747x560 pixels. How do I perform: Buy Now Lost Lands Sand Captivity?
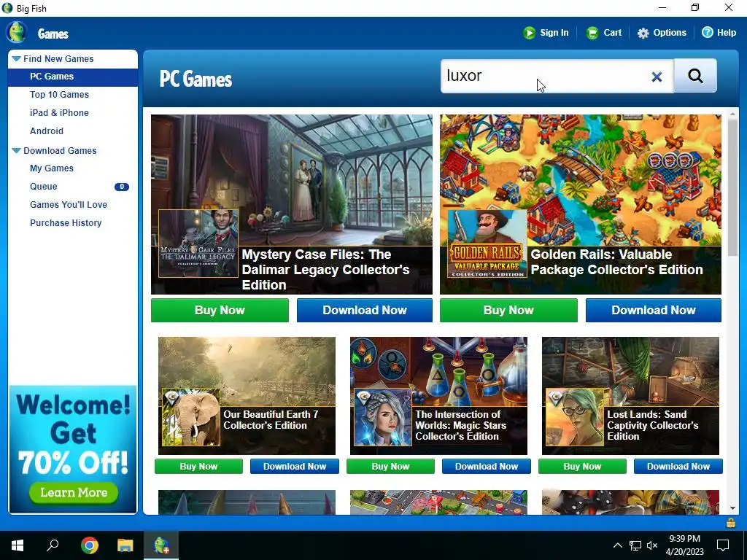tap(582, 467)
